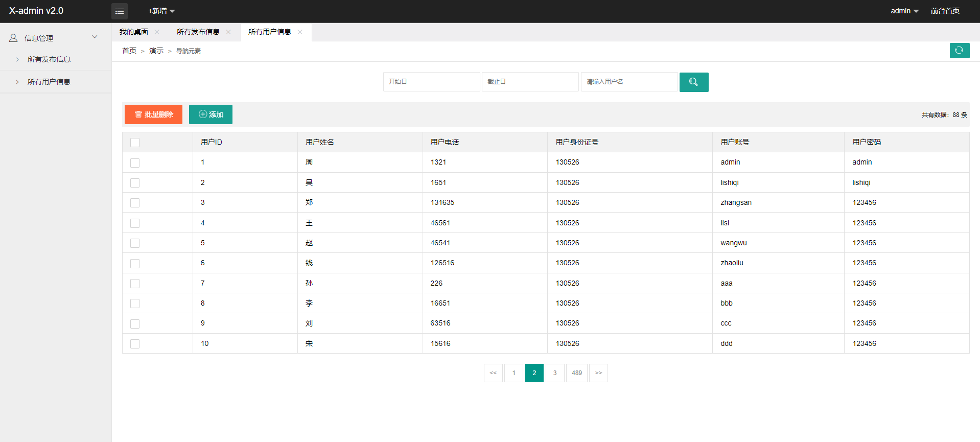
Task: Select the 所有用户信息 tab
Action: click(x=270, y=32)
